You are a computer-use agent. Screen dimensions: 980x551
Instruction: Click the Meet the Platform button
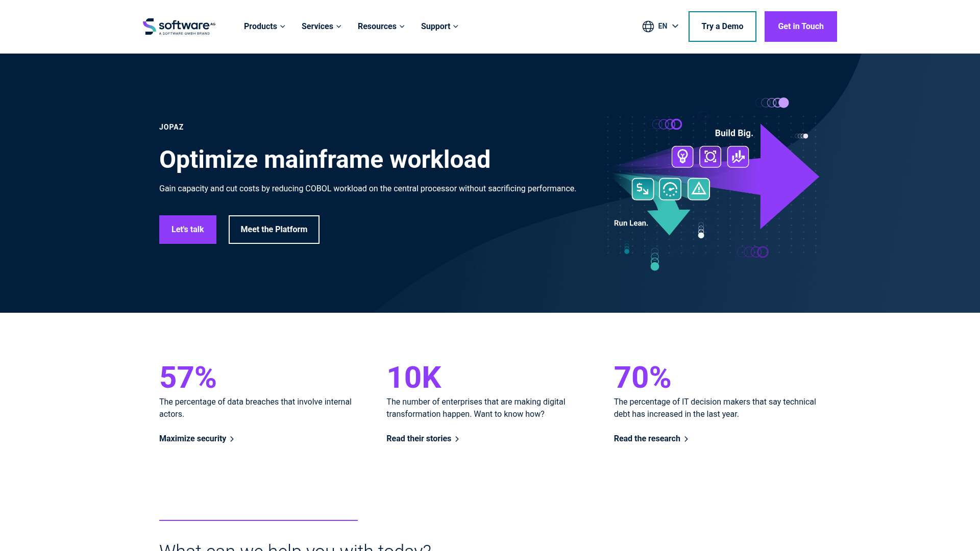point(274,229)
